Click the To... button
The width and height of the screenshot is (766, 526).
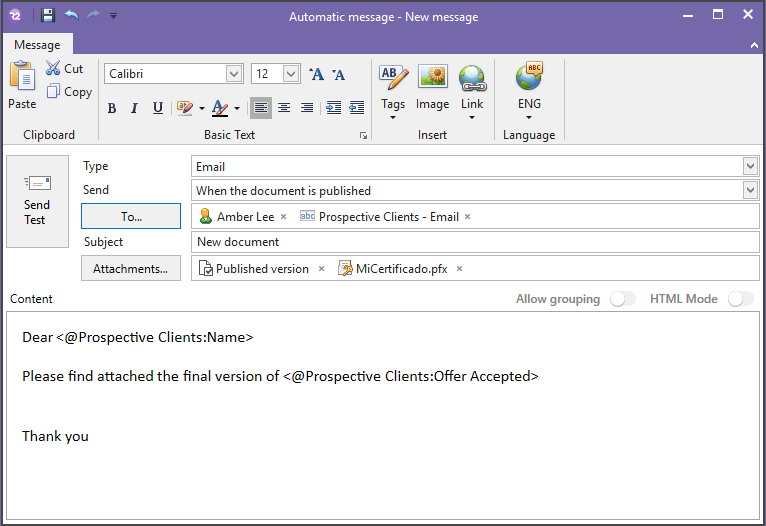coord(131,216)
